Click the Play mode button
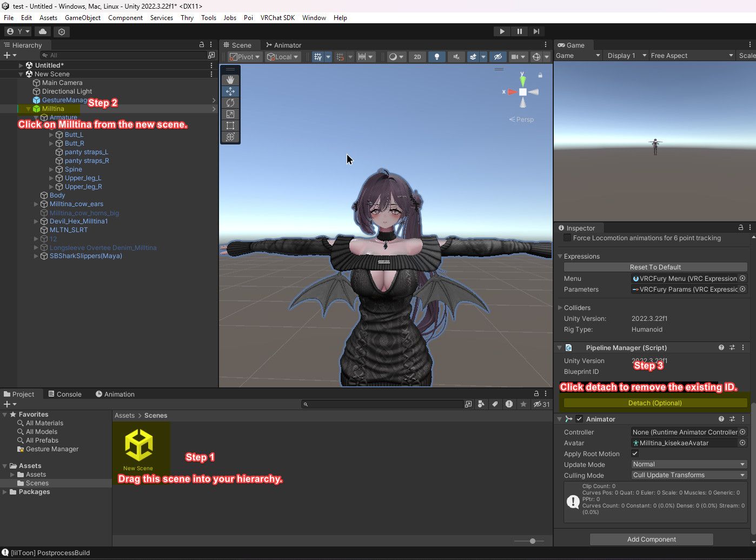Image resolution: width=756 pixels, height=560 pixels. coord(502,31)
